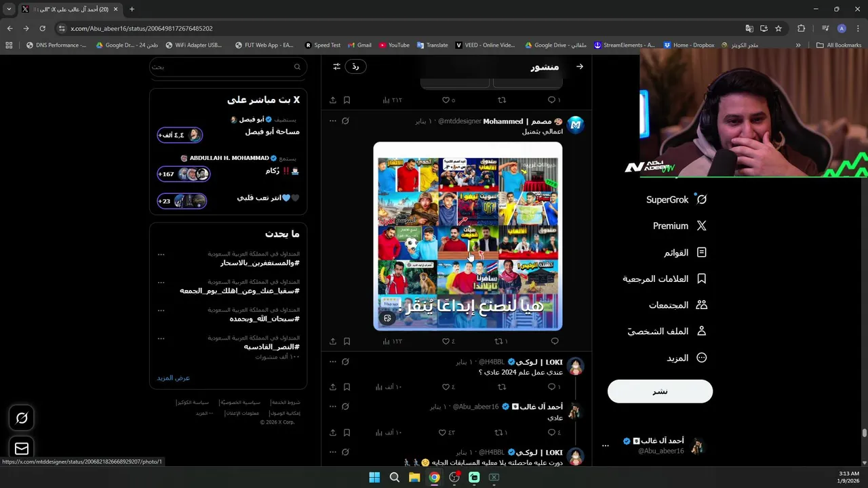Open العلامات المرجعية bookmarks page
The height and width of the screenshot is (488, 868).
665,279
